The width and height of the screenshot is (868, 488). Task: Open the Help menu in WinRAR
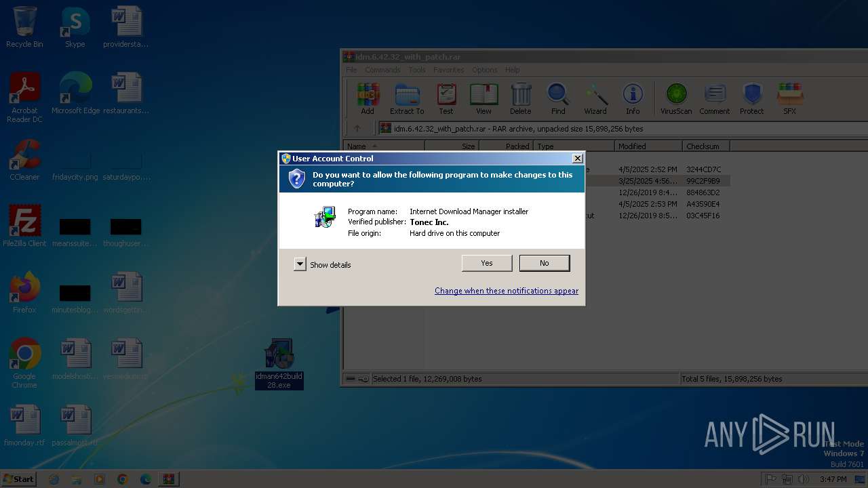(x=513, y=70)
